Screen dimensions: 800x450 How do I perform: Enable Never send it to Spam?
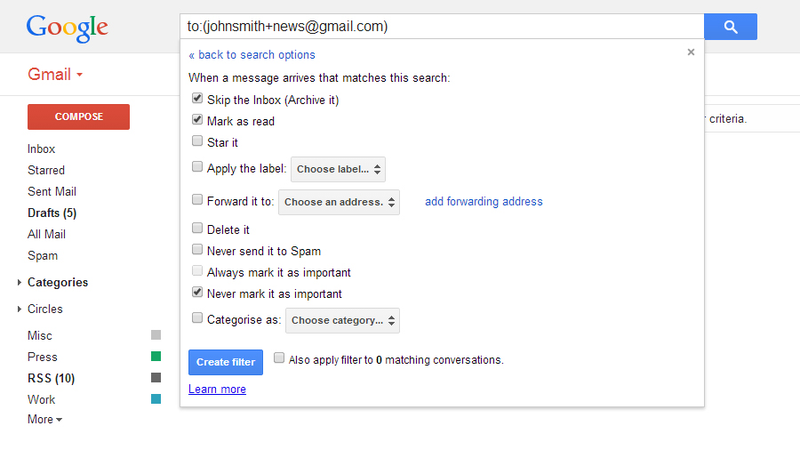[197, 249]
